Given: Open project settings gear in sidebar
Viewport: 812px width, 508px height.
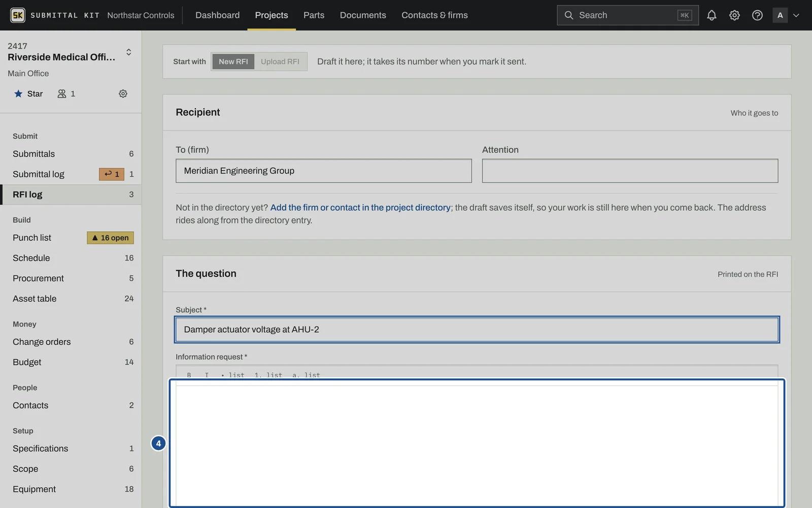Looking at the screenshot, I should pos(123,93).
